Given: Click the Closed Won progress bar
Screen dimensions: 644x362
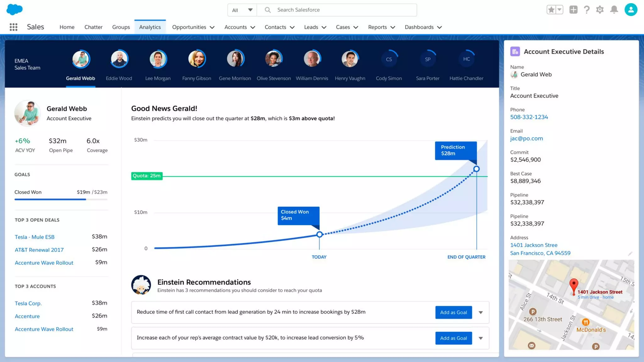Looking at the screenshot, I should tap(61, 199).
